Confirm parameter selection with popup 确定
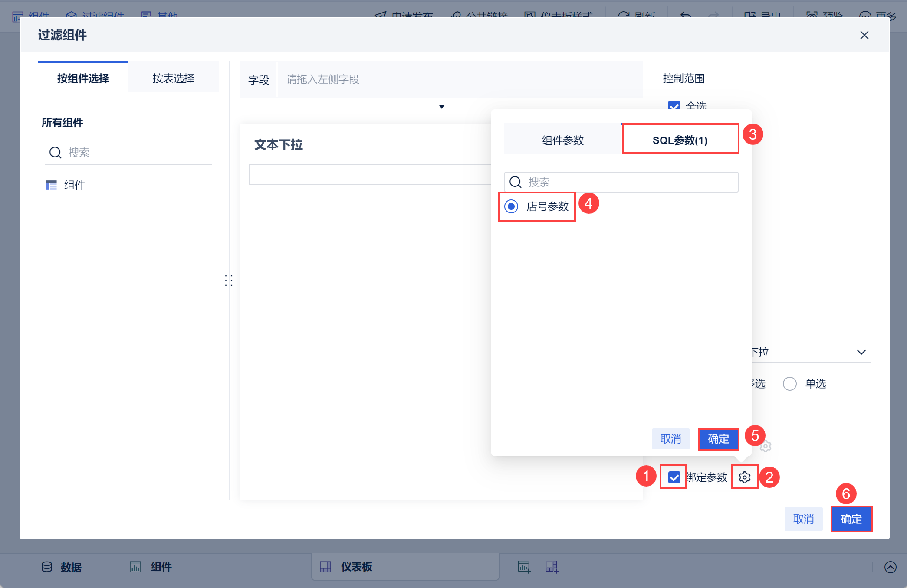This screenshot has width=907, height=588. click(719, 439)
